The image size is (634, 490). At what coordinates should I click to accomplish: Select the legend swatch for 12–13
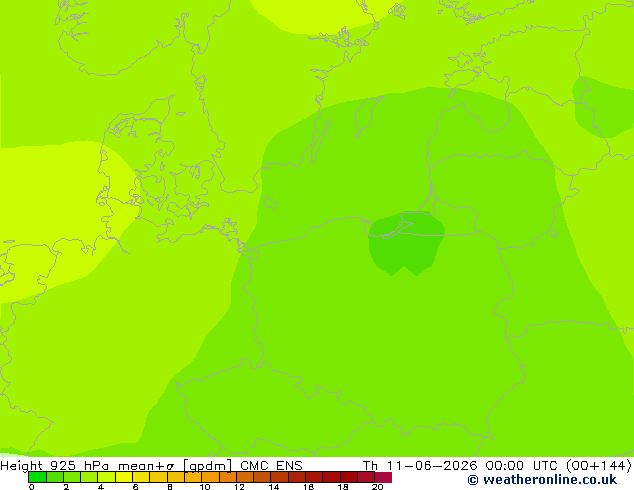coord(245,477)
